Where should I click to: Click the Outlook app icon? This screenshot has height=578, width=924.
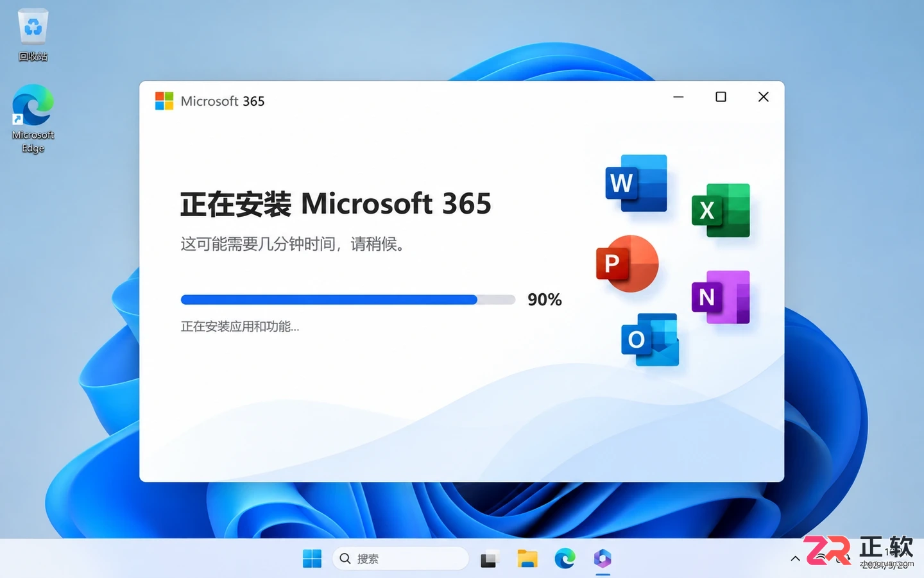coord(650,339)
